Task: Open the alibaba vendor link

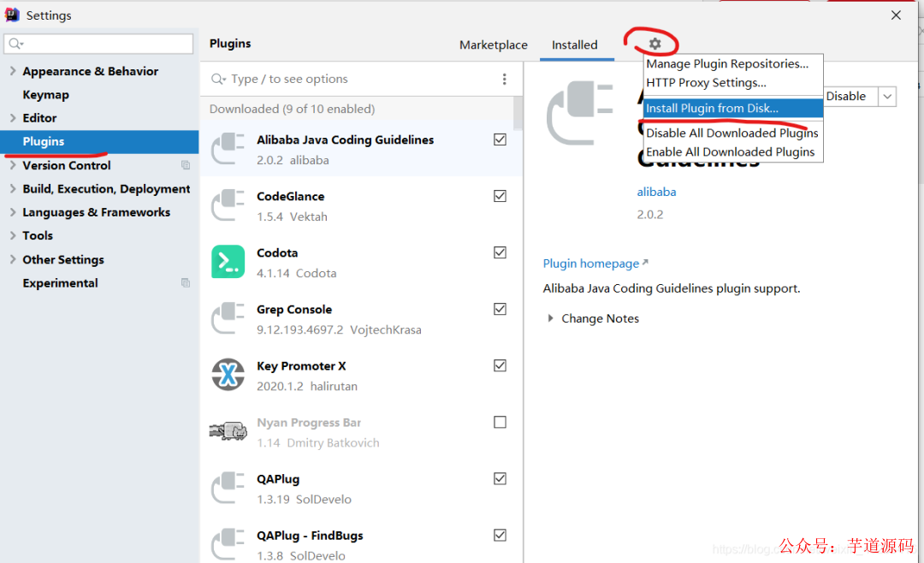Action: tap(656, 192)
